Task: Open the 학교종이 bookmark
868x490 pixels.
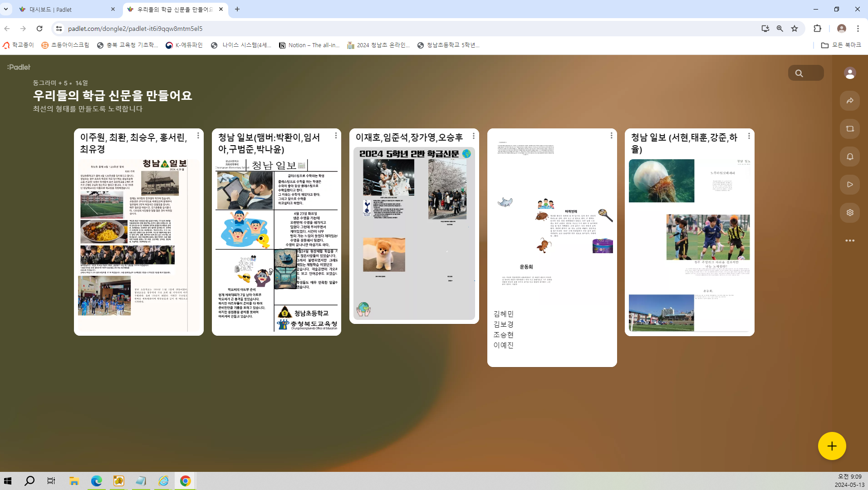Action: (19, 45)
